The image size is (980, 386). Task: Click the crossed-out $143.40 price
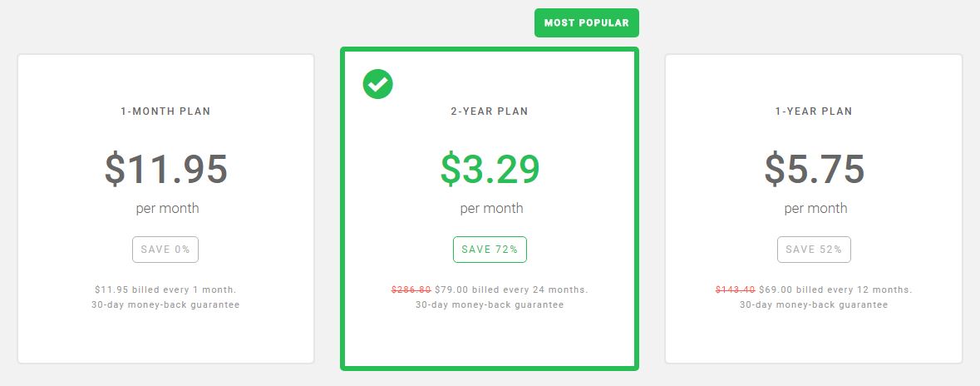coord(735,289)
